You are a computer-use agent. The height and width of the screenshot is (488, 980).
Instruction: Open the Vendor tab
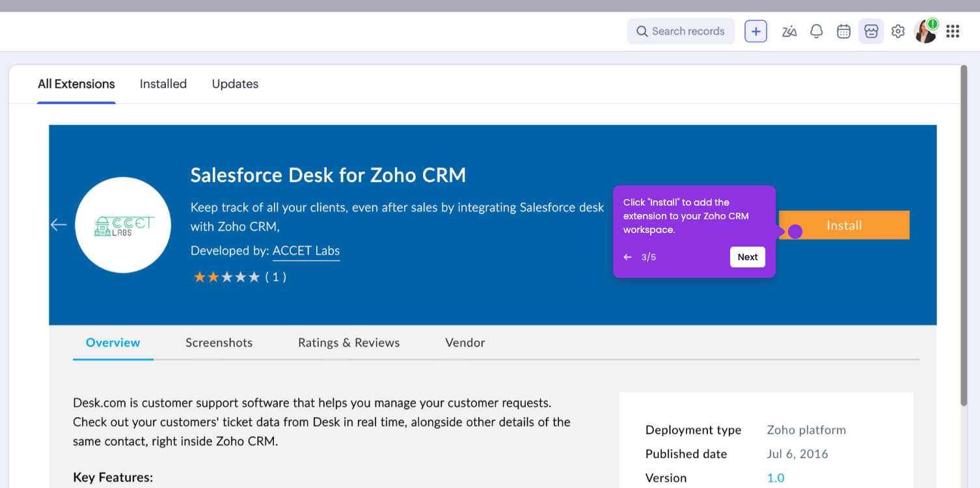point(465,343)
